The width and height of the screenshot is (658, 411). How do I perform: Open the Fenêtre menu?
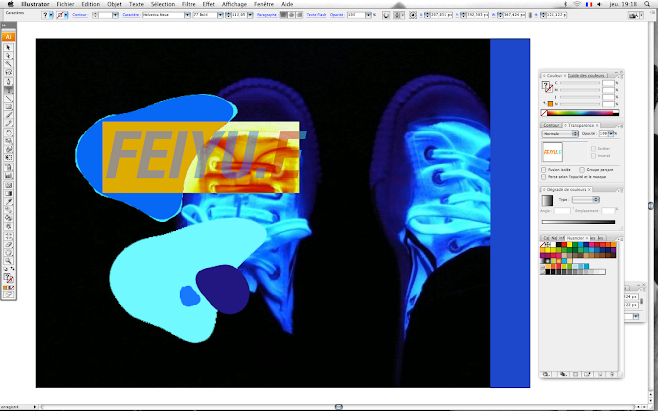point(264,4)
